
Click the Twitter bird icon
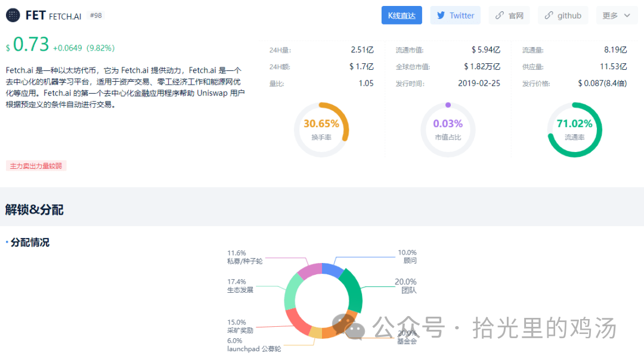tap(442, 15)
